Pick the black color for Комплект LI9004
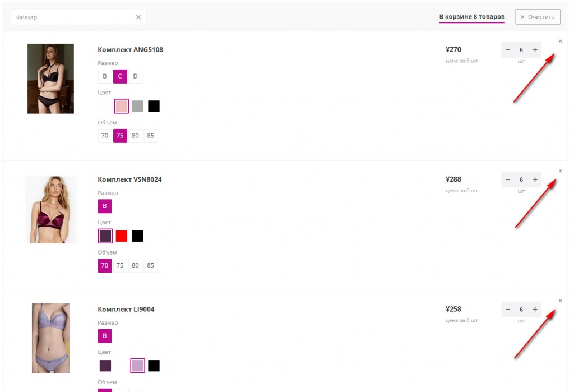 tap(154, 366)
